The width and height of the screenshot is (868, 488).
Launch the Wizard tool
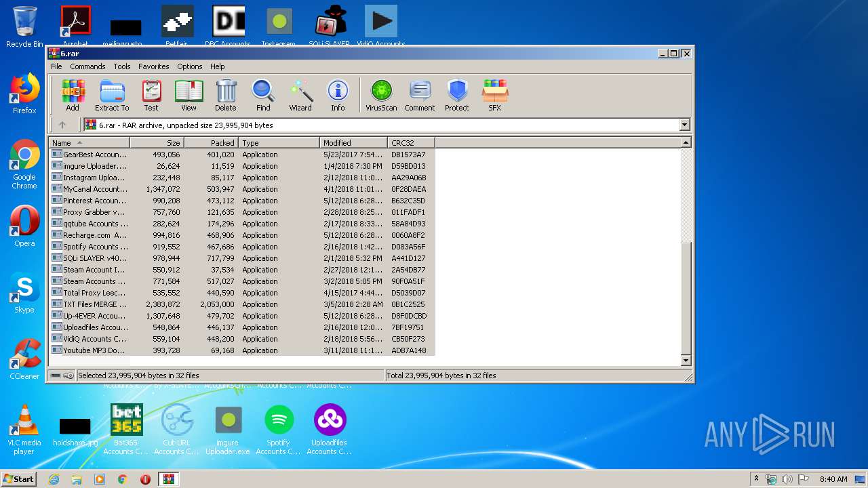tap(300, 96)
